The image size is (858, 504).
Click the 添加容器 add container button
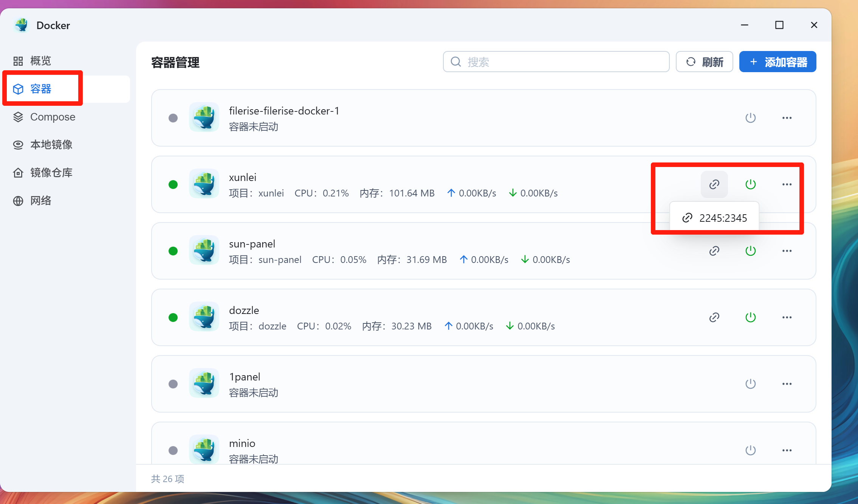point(777,62)
